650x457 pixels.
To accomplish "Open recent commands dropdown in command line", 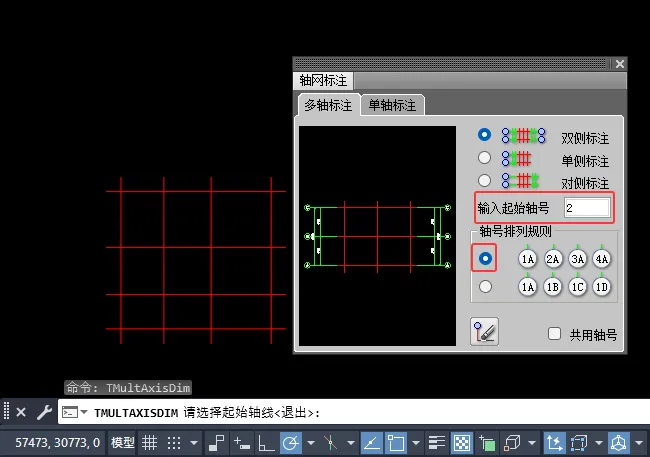I will point(84,412).
